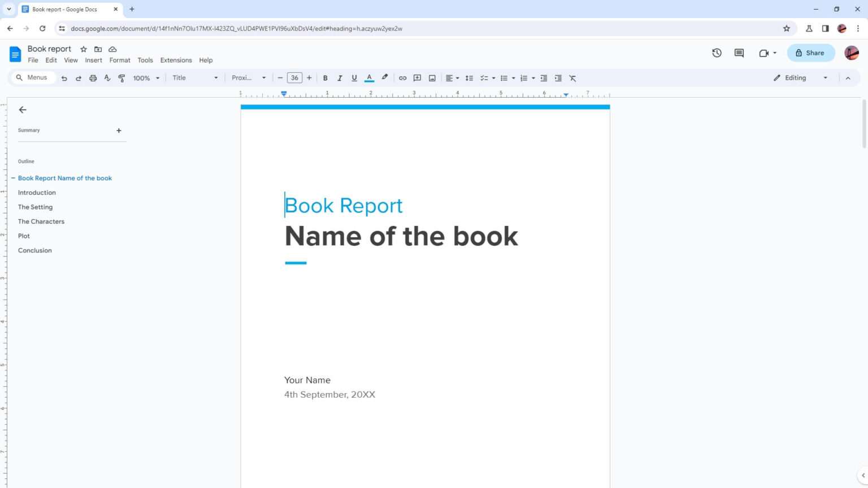Screen dimensions: 868x488
Task: Add a comment via the toolbar icon
Action: [x=417, y=77]
